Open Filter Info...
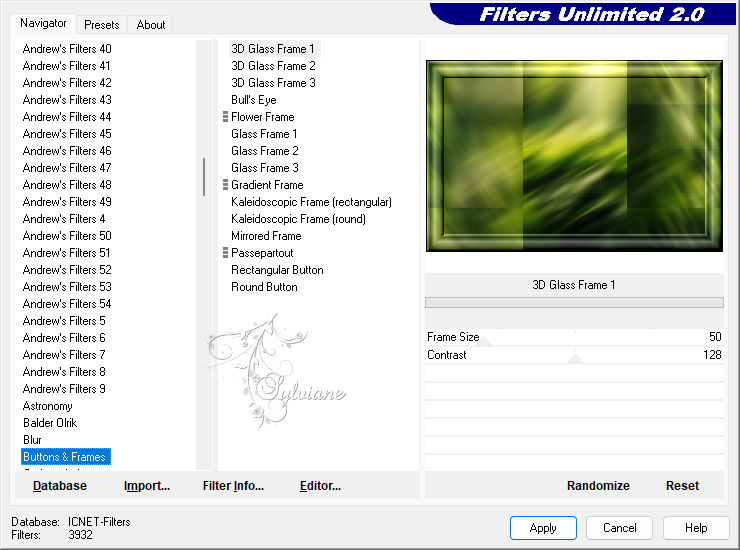 coord(233,485)
